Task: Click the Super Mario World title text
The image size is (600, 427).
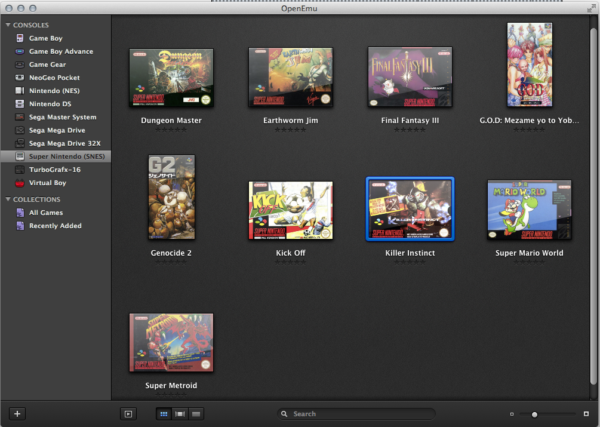Action: coord(529,253)
